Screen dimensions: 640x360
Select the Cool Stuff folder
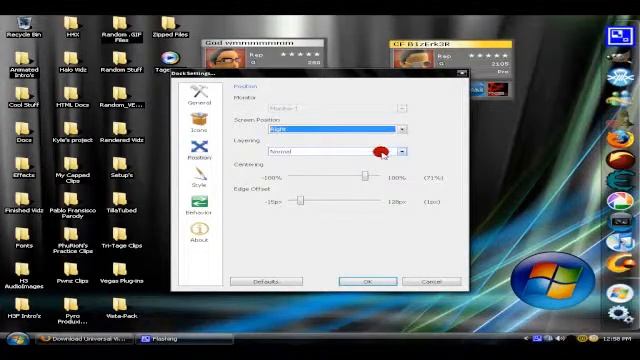click(x=24, y=97)
